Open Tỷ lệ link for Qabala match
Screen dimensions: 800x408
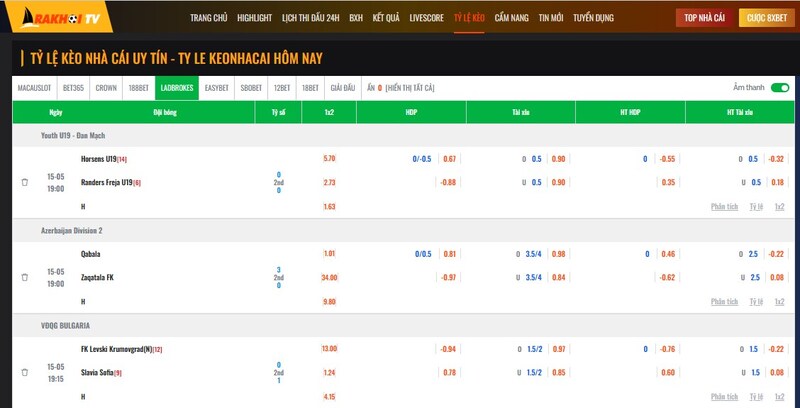(x=756, y=301)
